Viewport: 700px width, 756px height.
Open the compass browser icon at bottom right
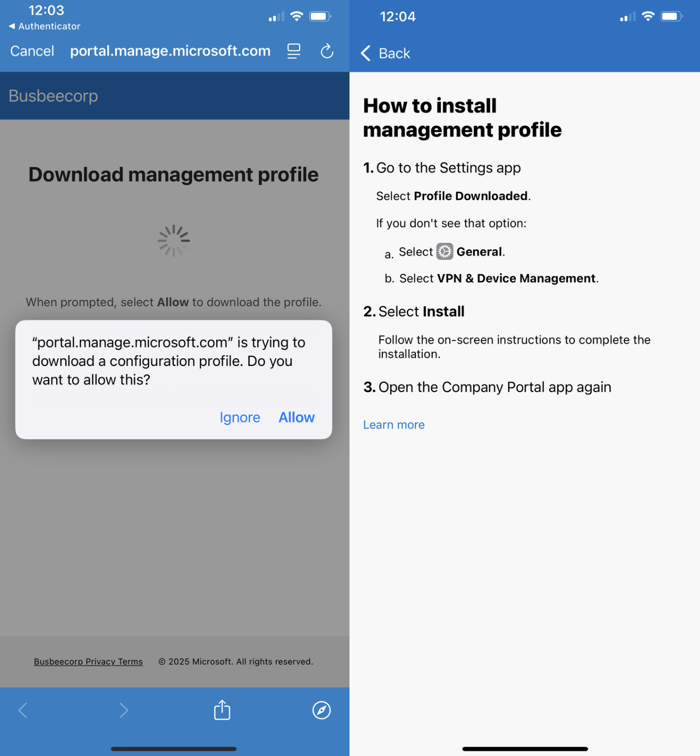pos(321,710)
